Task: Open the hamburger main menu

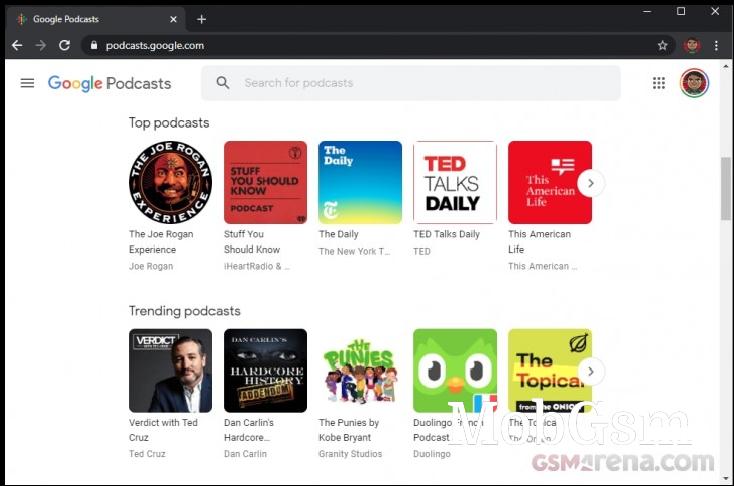Action: pyautogui.click(x=27, y=83)
